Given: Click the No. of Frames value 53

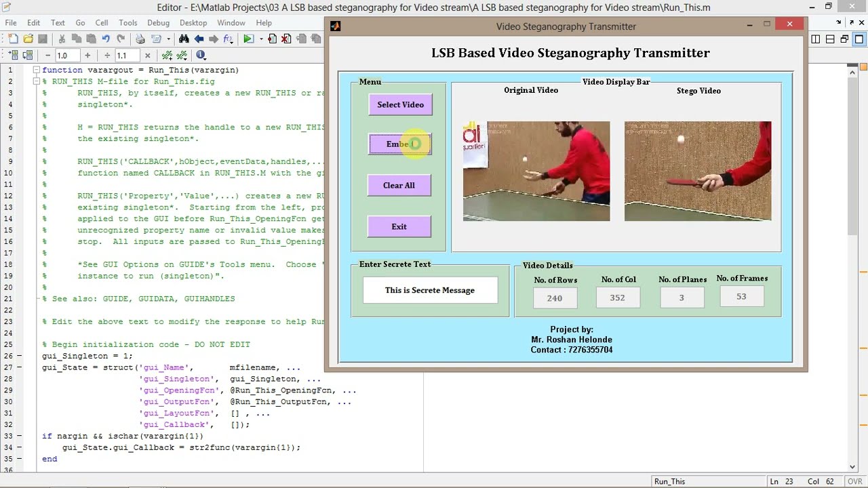Looking at the screenshot, I should [741, 296].
